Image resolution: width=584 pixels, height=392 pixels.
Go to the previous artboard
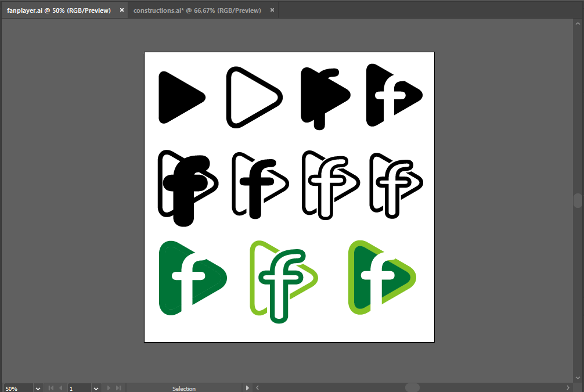click(61, 388)
